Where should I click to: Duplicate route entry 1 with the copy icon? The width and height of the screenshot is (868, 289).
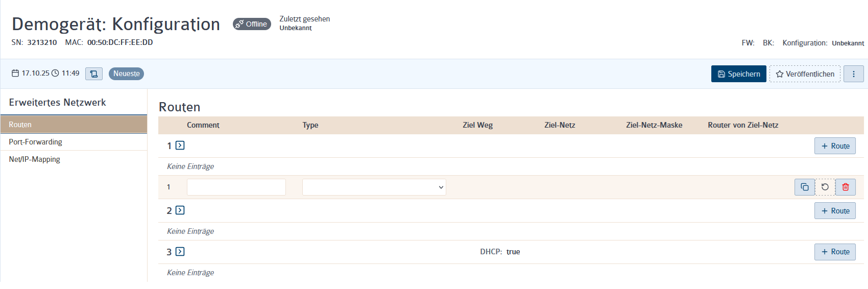pyautogui.click(x=805, y=187)
